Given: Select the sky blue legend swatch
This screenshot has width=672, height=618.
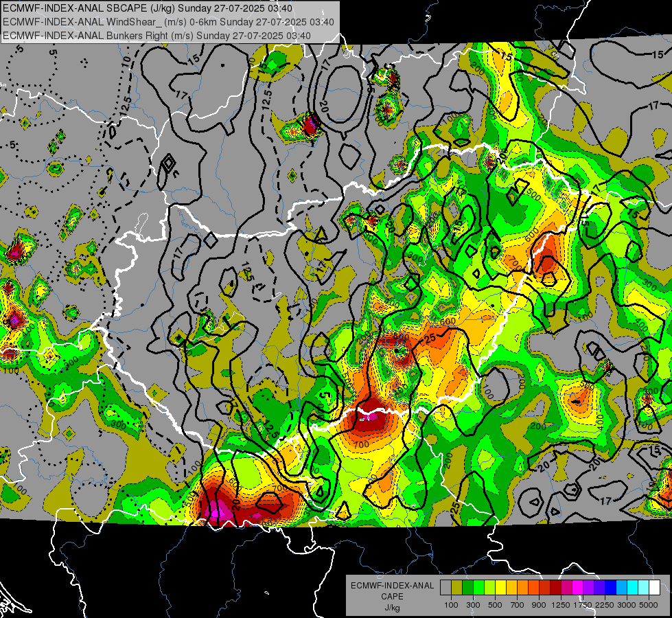Looking at the screenshot, I should [621, 588].
